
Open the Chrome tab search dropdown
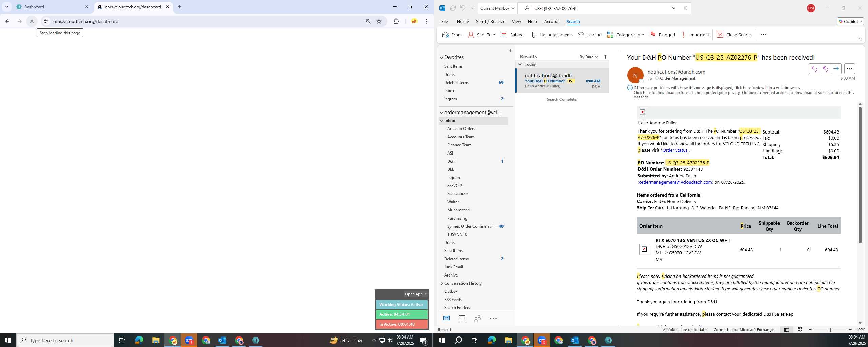(x=6, y=7)
